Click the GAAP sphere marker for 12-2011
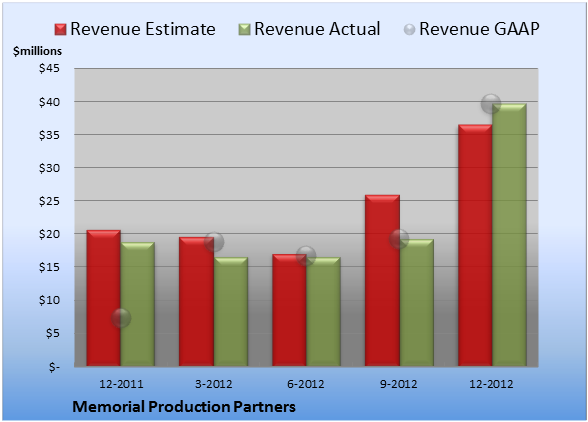 pos(121,318)
